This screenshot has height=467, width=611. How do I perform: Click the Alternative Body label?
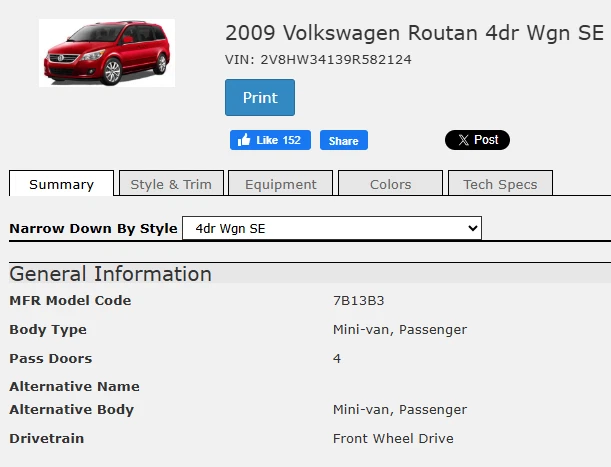pyautogui.click(x=72, y=410)
